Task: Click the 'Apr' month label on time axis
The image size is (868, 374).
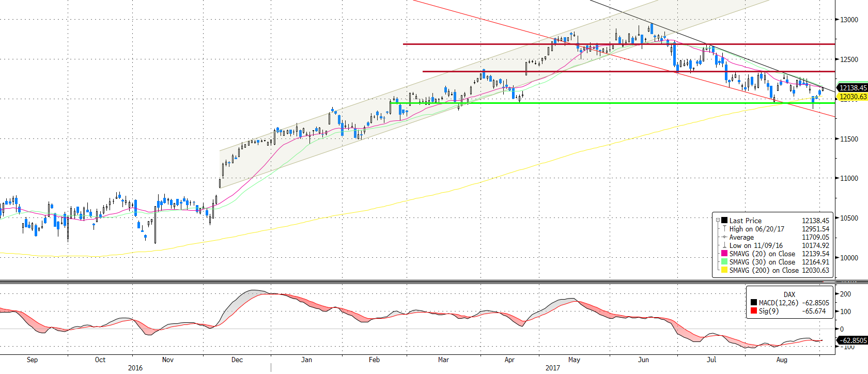Action: tap(509, 360)
